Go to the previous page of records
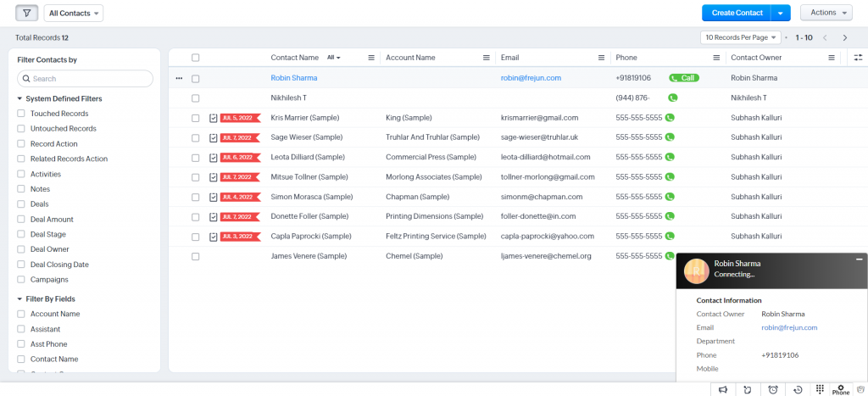The image size is (868, 396). (x=825, y=37)
